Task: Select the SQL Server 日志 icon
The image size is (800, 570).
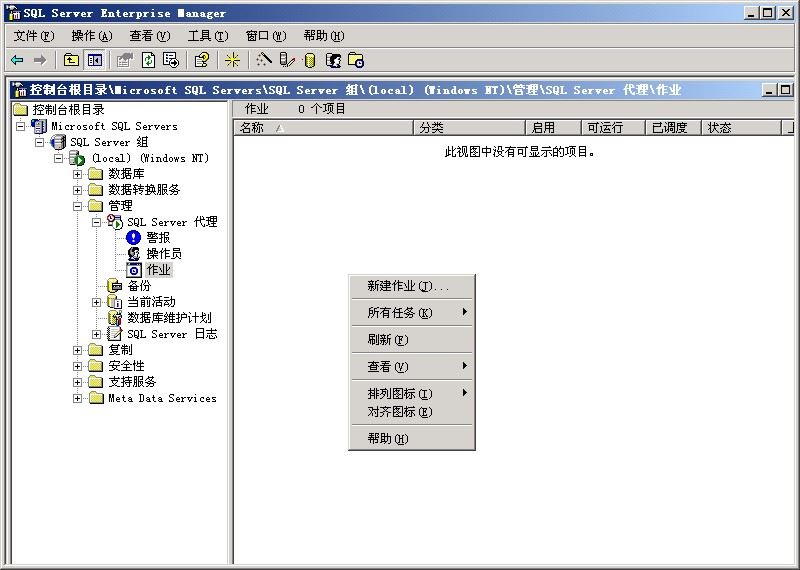Action: pos(115,334)
